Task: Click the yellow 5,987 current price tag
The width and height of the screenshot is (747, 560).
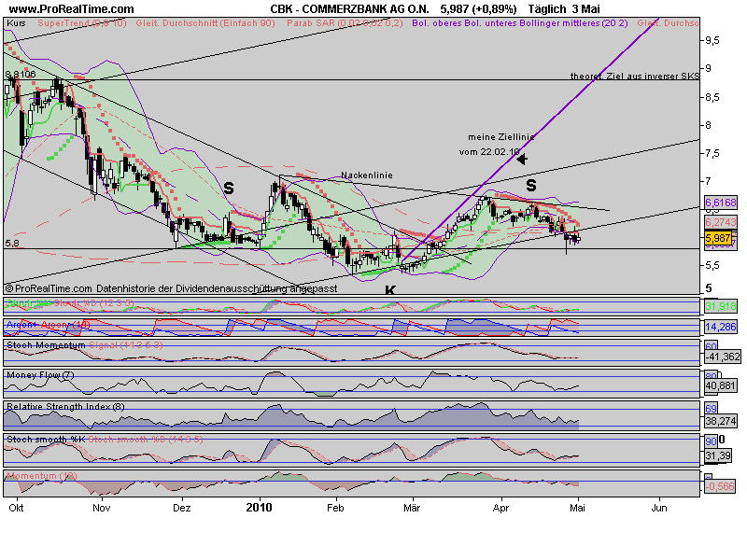Action: (x=718, y=238)
